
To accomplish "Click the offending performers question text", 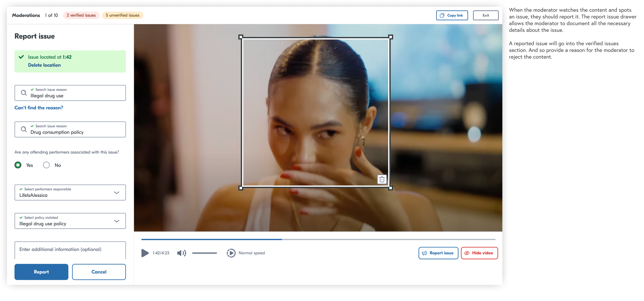I will (x=67, y=152).
